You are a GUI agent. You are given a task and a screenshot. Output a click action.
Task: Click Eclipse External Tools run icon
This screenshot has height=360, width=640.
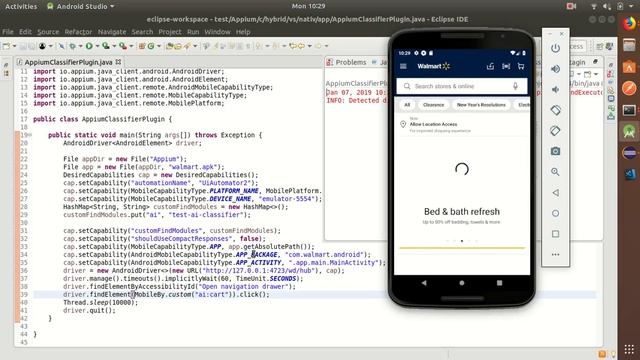click(x=122, y=46)
